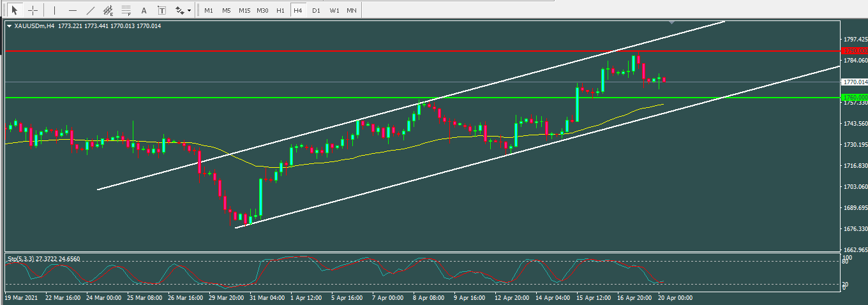Toggle the H4 timeframe button
The image size is (868, 305).
pos(297,10)
